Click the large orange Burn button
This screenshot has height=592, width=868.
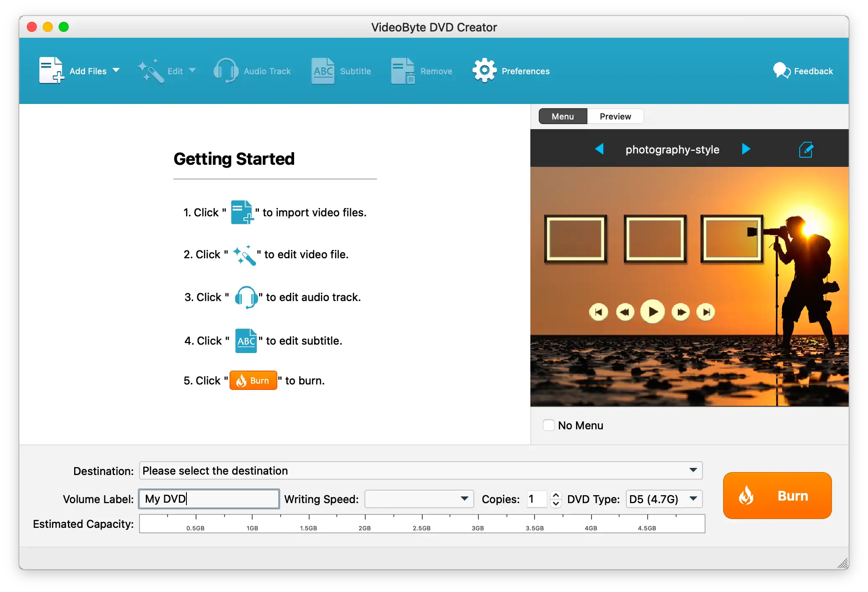coord(777,496)
